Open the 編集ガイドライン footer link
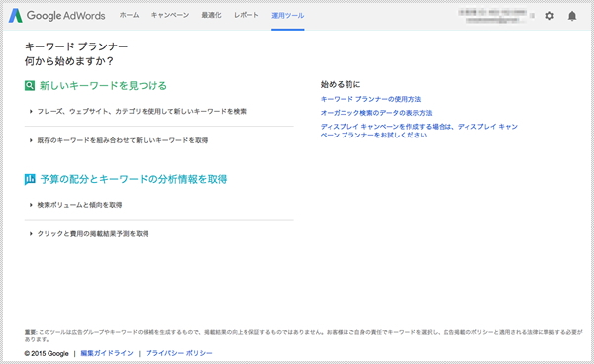 coord(107,353)
